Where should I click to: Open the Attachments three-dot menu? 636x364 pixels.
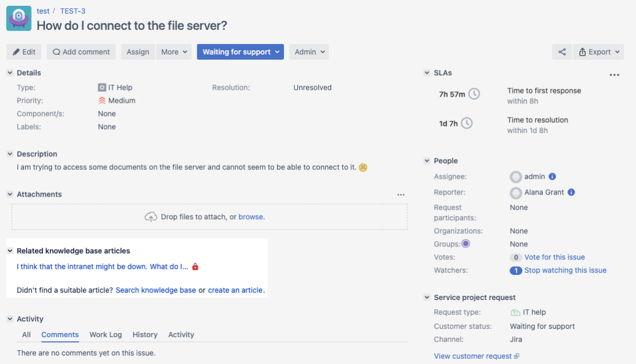401,195
